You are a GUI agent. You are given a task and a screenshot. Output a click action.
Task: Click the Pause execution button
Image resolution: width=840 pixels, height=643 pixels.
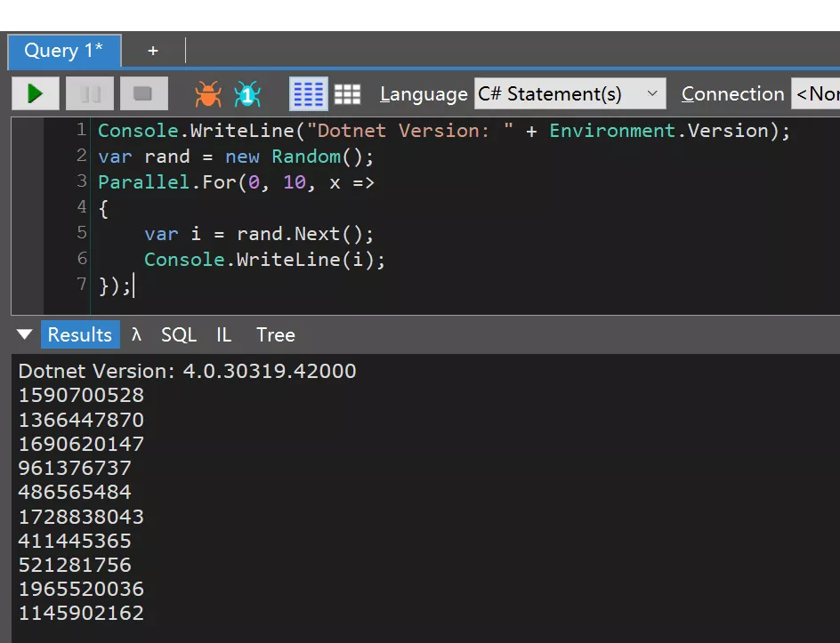coord(90,93)
